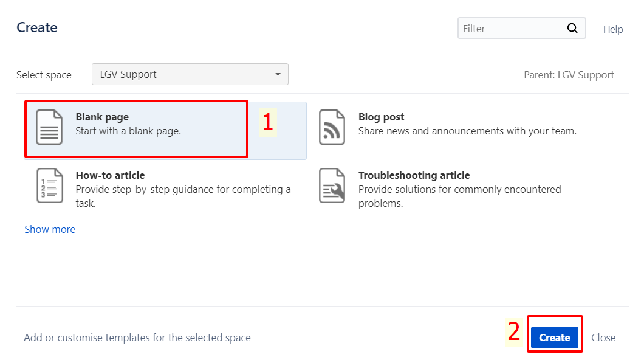Close the Create dialog
Screen dimensions: 644x357
pos(603,338)
